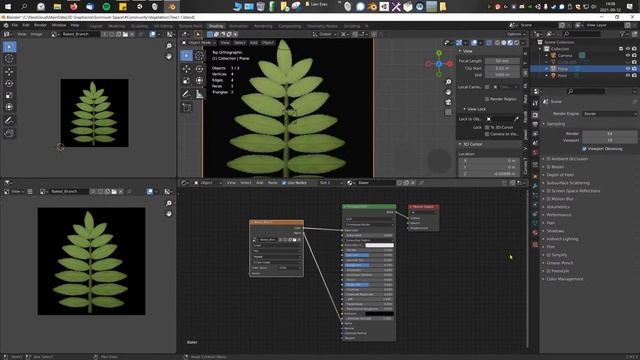
Task: Select the Transform tool in 3D viewport
Action: coord(199,81)
